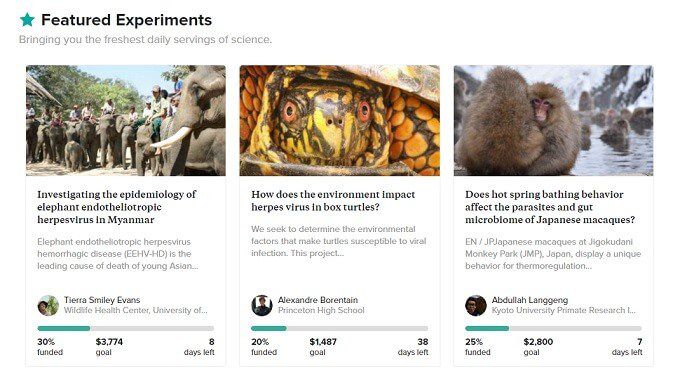Click the Abdullah Langgeng name link
The height and width of the screenshot is (381, 680).
click(530, 300)
